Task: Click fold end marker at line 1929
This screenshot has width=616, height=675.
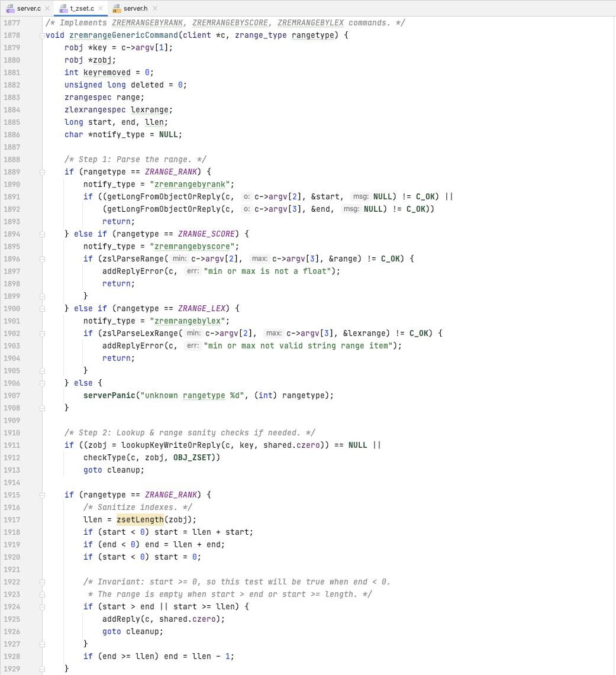Action: pos(42,669)
